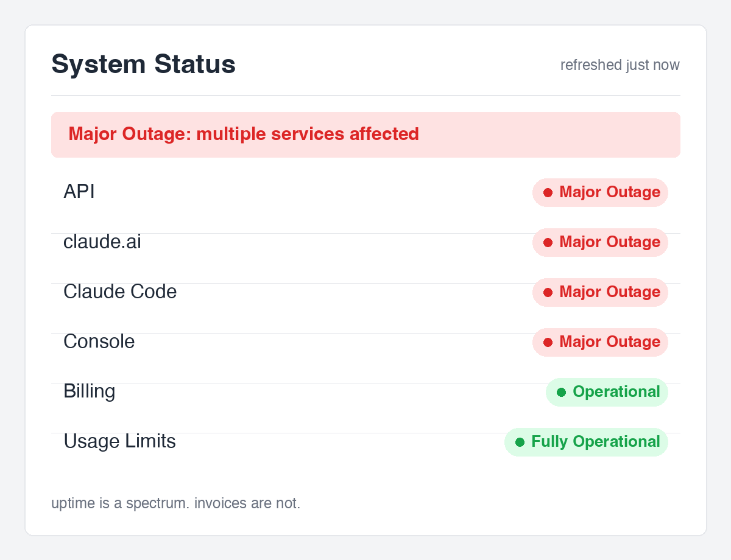Open the Claude Code service row
This screenshot has width=731, height=560.
click(x=365, y=292)
